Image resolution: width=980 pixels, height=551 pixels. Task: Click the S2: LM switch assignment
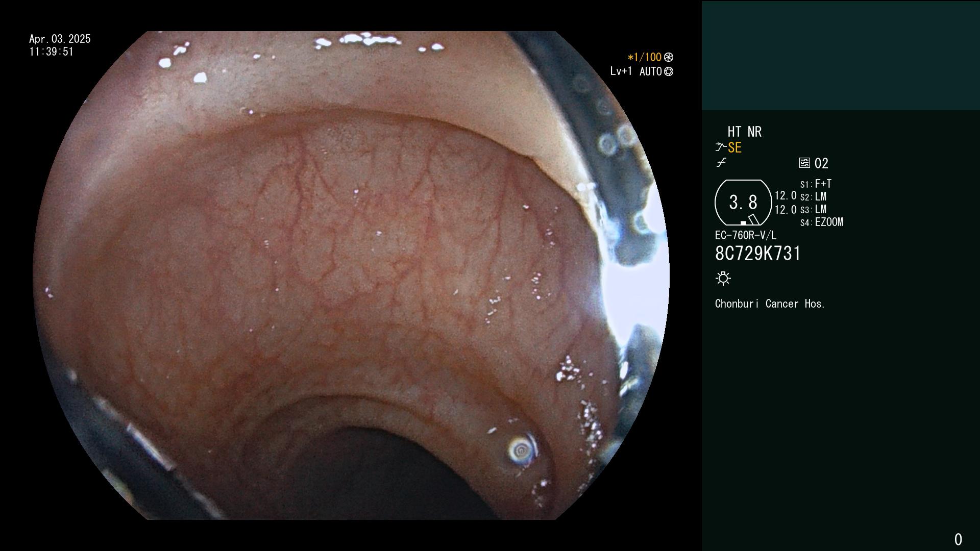[813, 196]
